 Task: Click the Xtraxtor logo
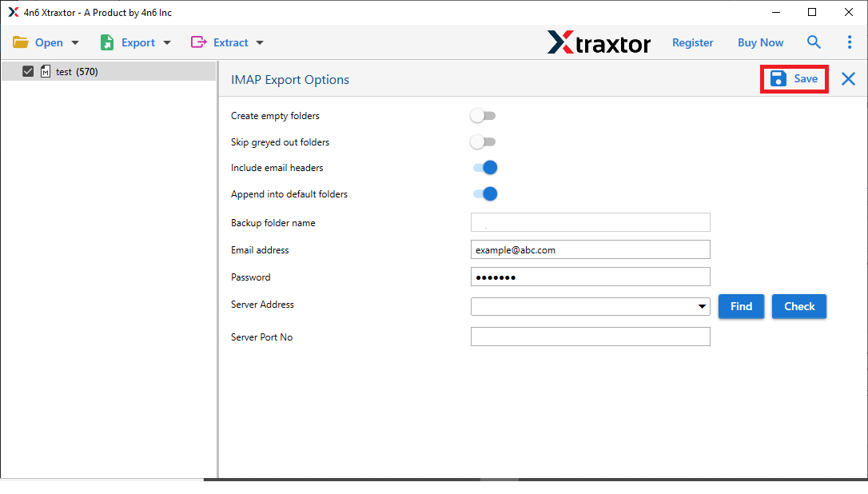coord(599,42)
